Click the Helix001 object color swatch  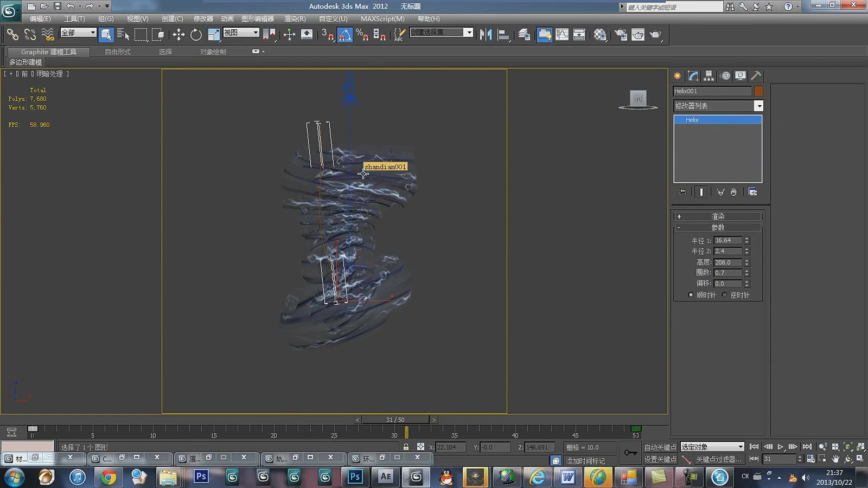point(758,91)
